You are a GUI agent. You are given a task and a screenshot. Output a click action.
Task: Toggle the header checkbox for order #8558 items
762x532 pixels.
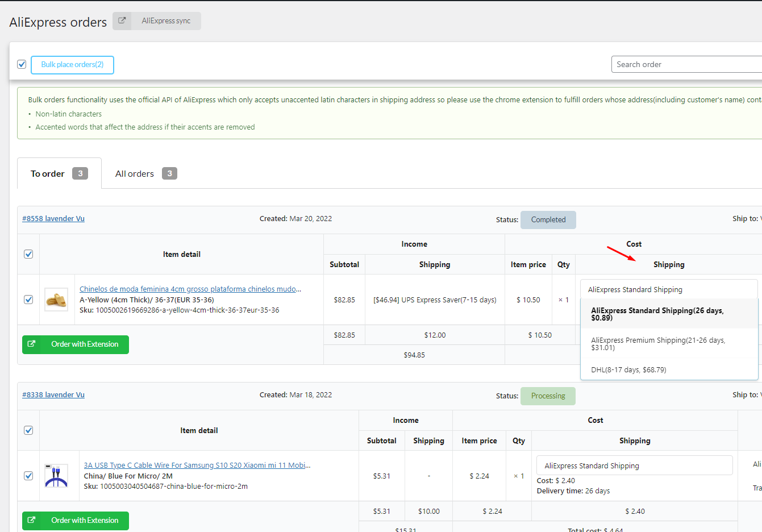click(x=28, y=254)
